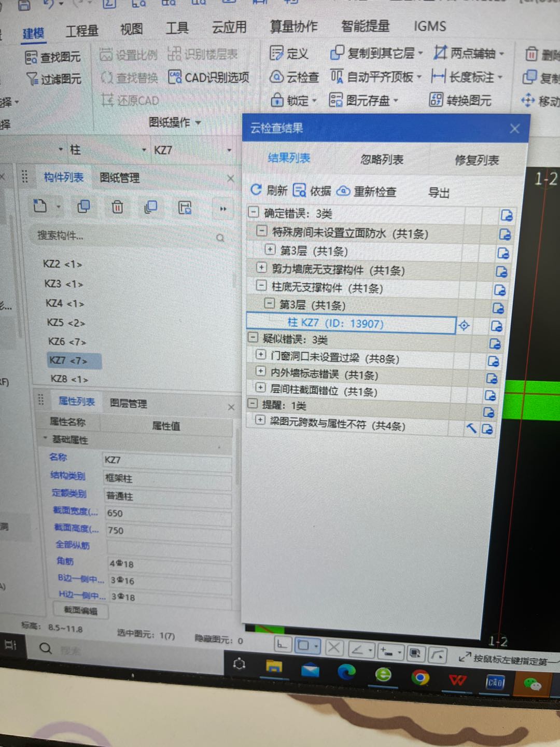Viewport: 560px width, 747px height.
Task: Click the 截面编辑 button
Action: coord(81,610)
